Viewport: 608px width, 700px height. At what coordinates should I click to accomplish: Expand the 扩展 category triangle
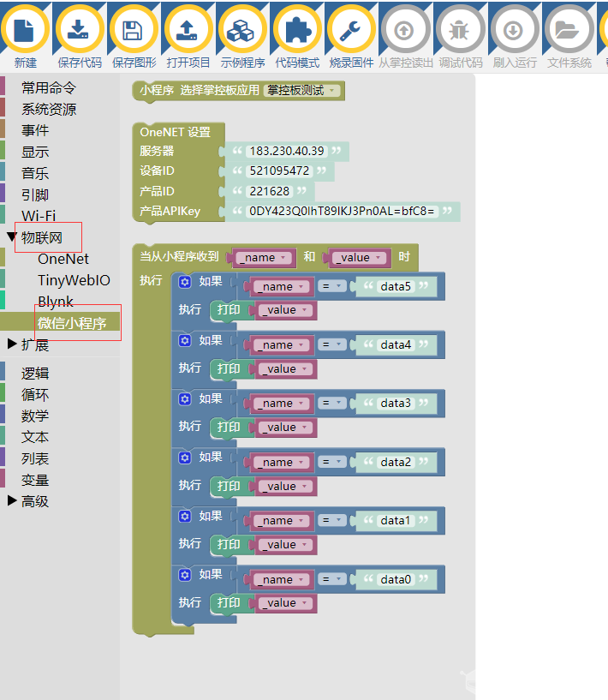pyautogui.click(x=12, y=344)
